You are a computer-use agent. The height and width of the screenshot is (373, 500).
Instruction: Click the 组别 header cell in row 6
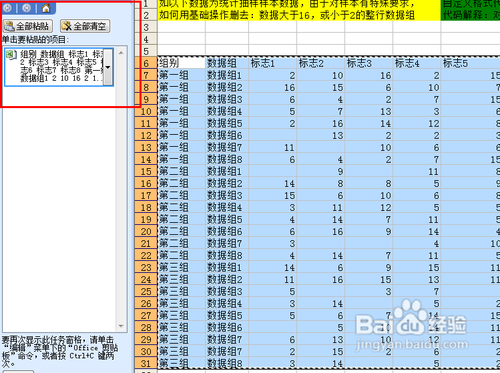[181, 63]
